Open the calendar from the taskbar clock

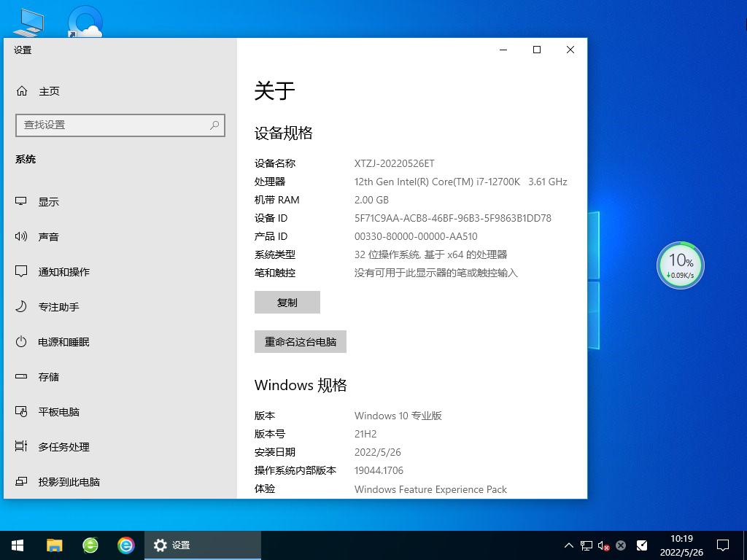pos(684,545)
